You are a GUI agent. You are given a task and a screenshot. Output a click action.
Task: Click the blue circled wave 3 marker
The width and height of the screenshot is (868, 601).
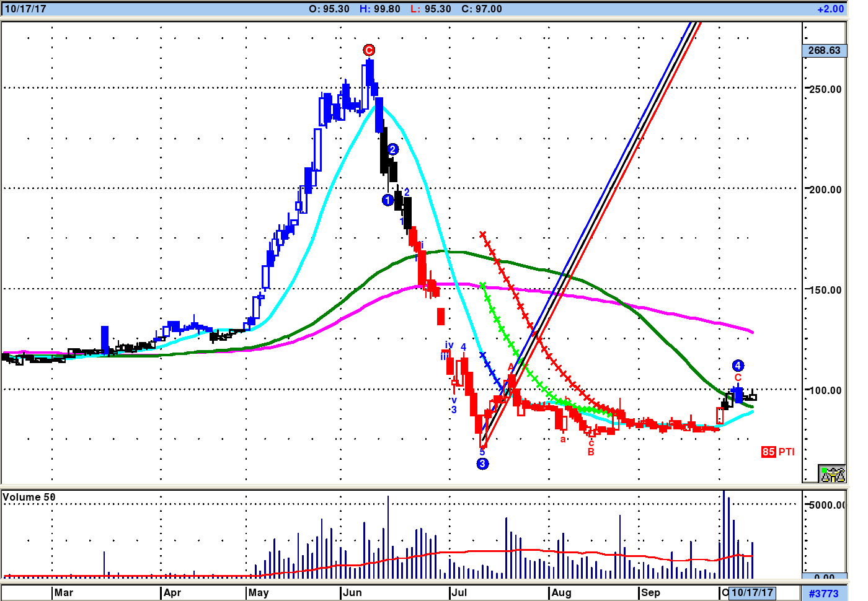tap(482, 463)
